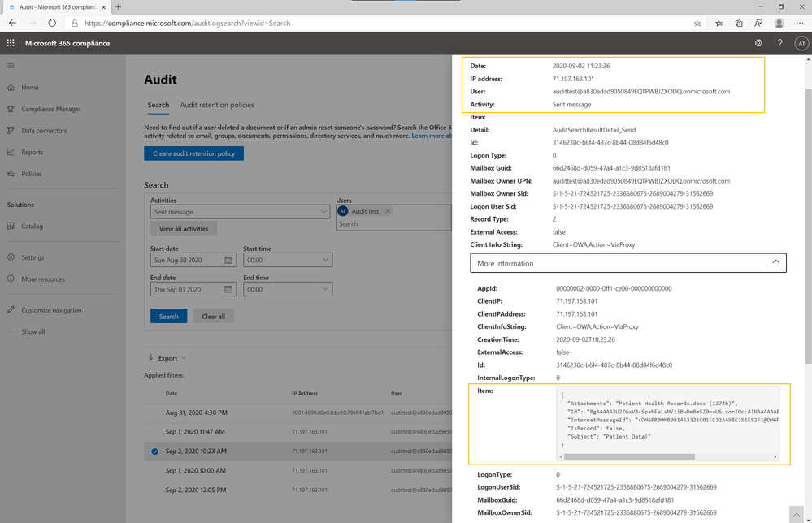Click the Microsoft 365 compliance title
Viewport: 812px width, 523px height.
tap(67, 44)
